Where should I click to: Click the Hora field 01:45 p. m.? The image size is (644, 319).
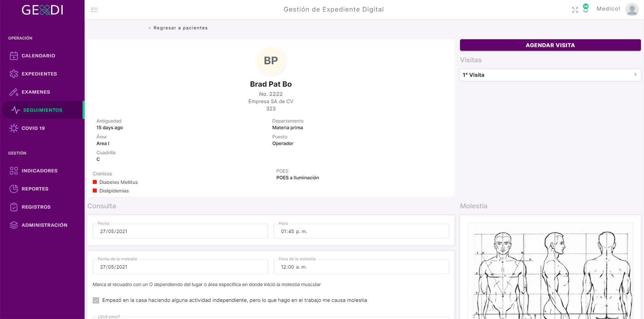point(361,231)
